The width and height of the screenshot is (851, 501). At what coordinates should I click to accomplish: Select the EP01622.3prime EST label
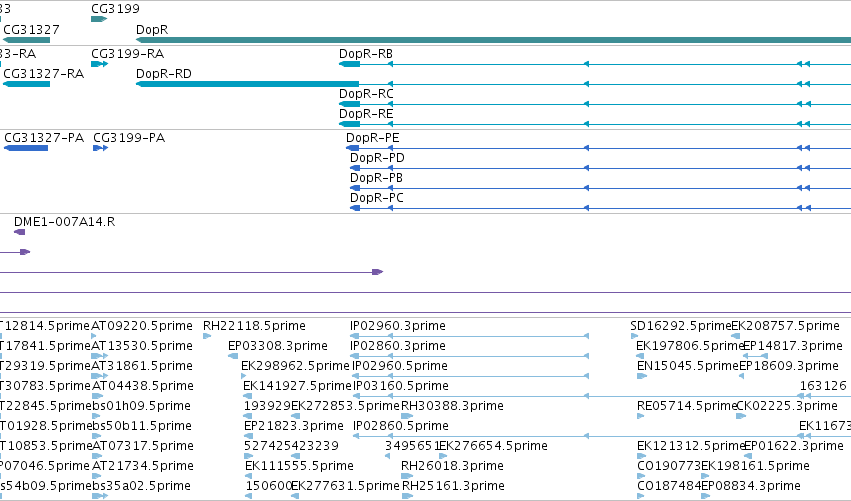click(794, 446)
